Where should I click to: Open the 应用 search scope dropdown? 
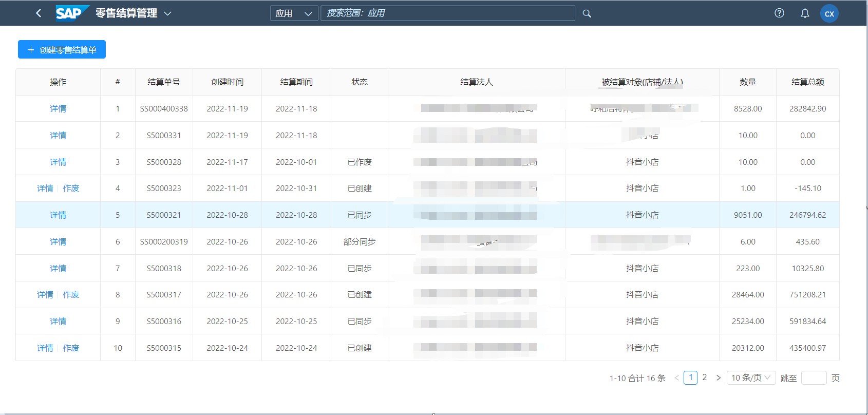coord(294,13)
